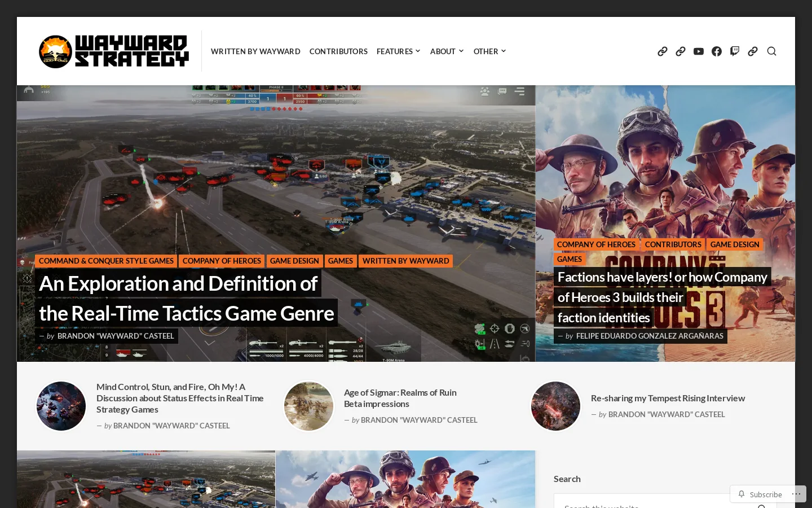Expand the Features menu dropdown
The image size is (812, 508).
399,51
